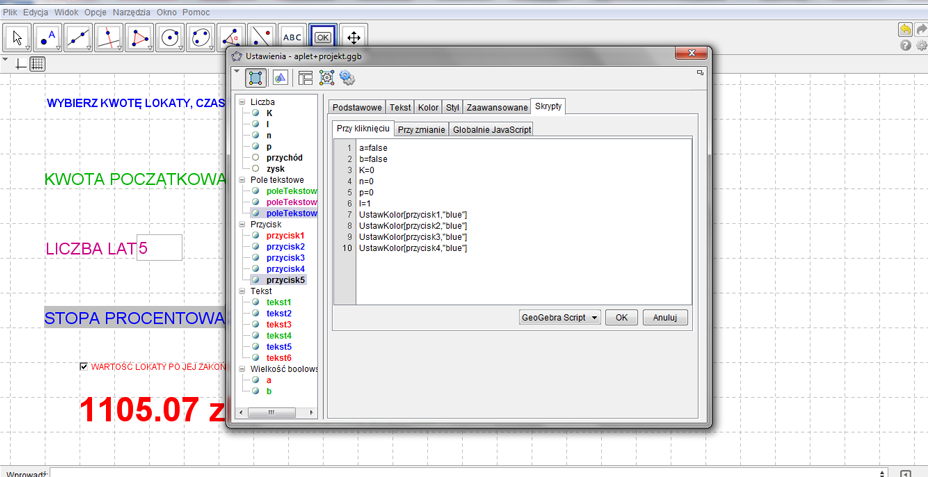Open the GeoGebra Script language dropdown

tap(559, 318)
